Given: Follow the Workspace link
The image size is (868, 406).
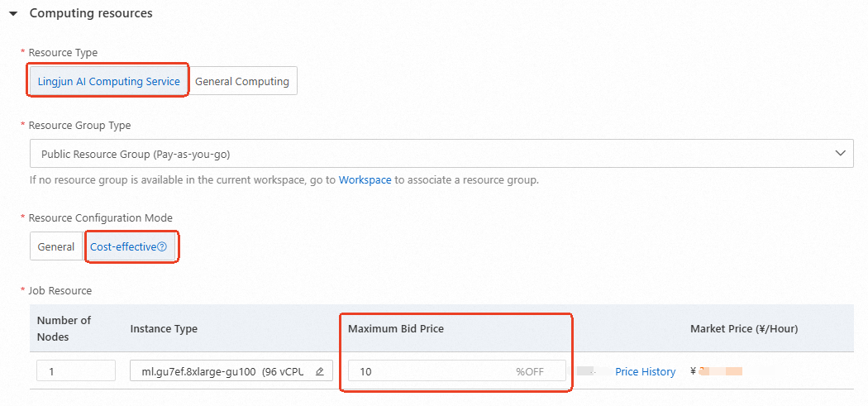Looking at the screenshot, I should pos(365,179).
